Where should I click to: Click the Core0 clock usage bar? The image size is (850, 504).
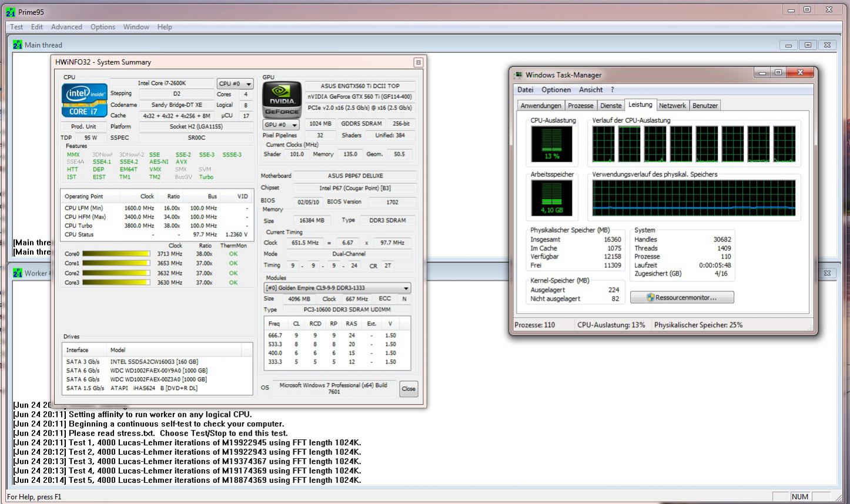[x=116, y=254]
